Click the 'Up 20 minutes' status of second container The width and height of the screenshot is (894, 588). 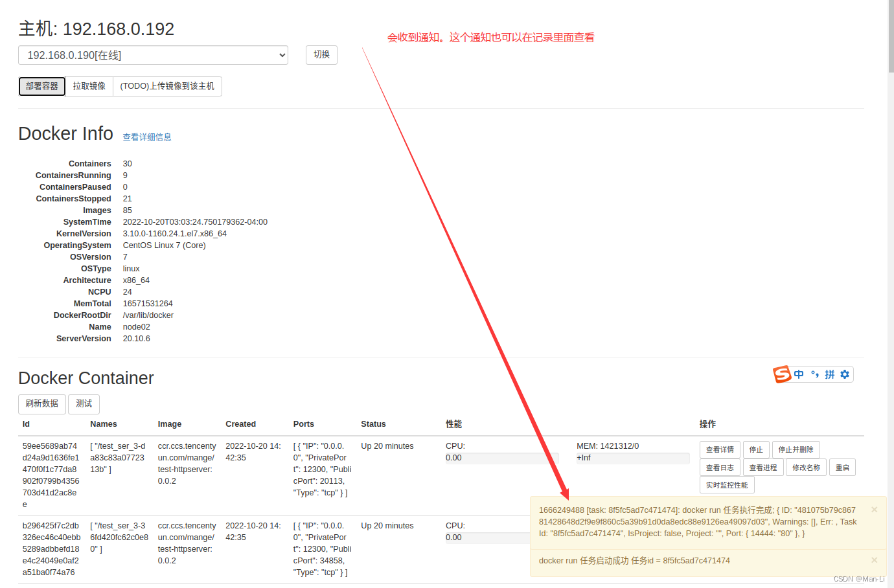pyautogui.click(x=387, y=526)
